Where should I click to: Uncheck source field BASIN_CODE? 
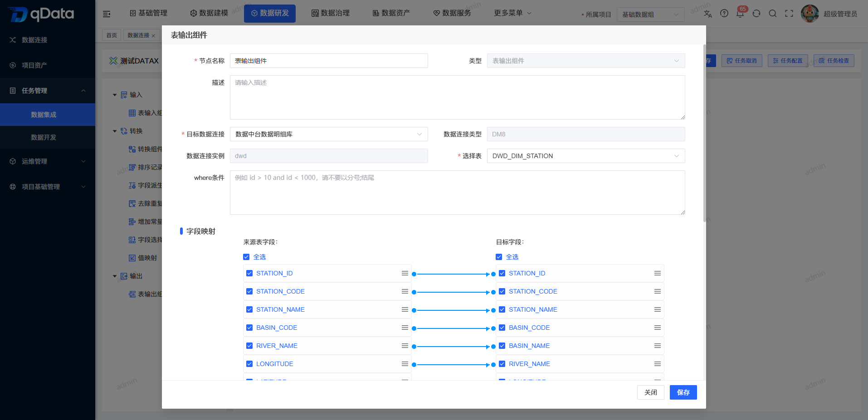[249, 328]
